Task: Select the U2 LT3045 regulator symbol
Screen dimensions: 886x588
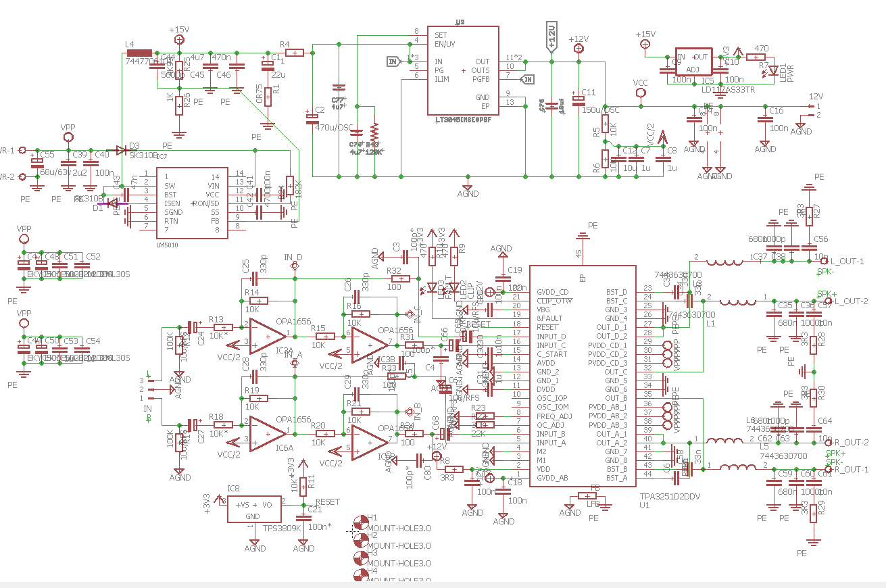Action: coord(463,70)
